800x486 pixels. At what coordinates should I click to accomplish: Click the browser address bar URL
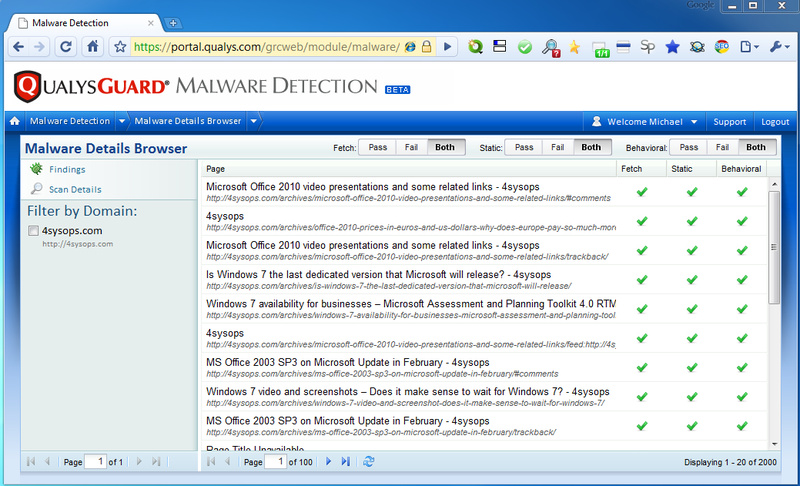[x=266, y=47]
